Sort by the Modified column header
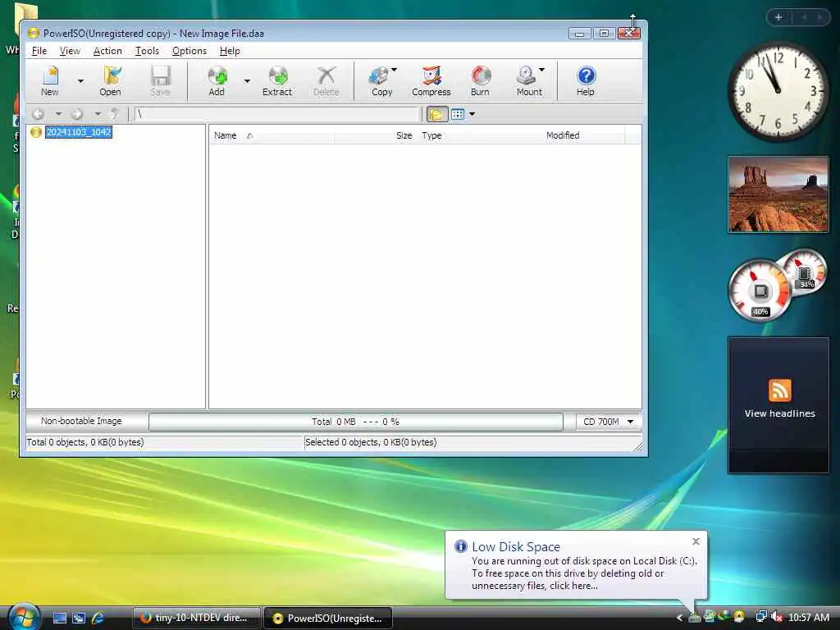Viewport: 840px width, 630px height. pos(583,135)
